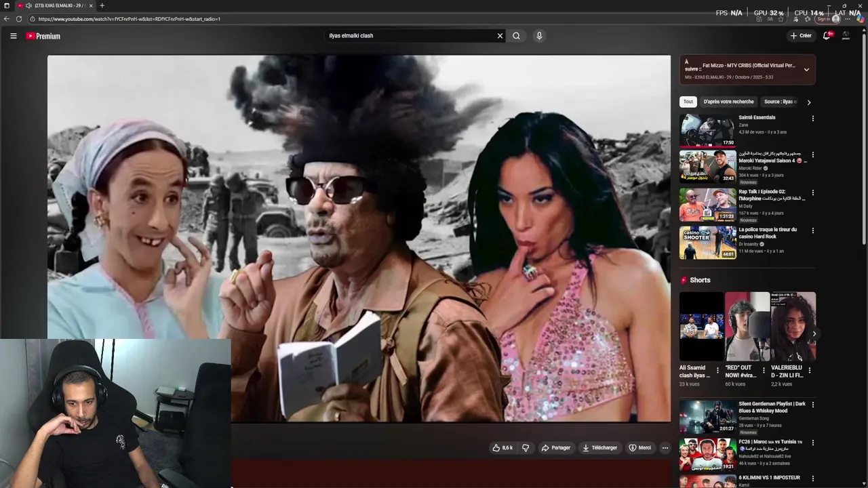Screen dimensions: 868x488
Task: Click the Zane channel name
Action: click(744, 125)
